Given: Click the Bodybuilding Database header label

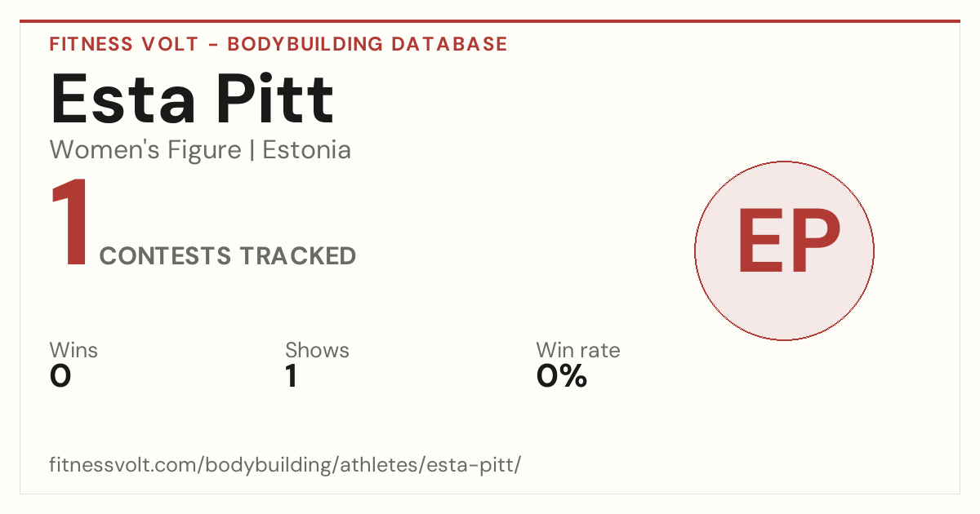Looking at the screenshot, I should pos(367,44).
